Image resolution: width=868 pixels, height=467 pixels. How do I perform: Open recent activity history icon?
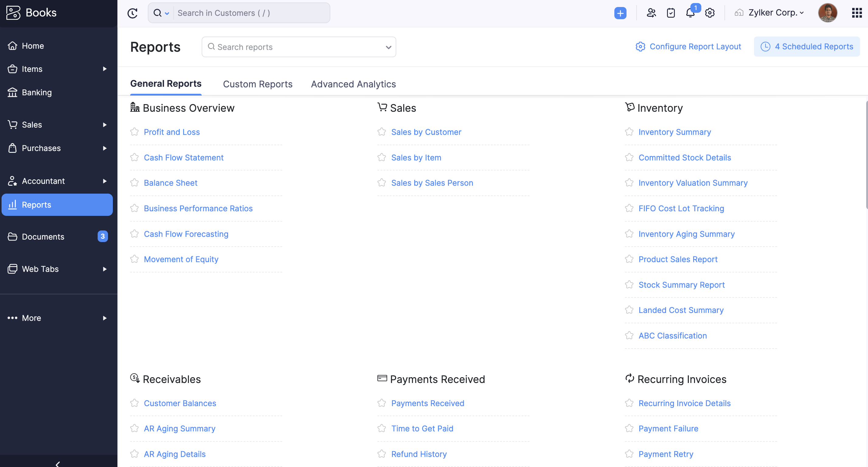(132, 13)
